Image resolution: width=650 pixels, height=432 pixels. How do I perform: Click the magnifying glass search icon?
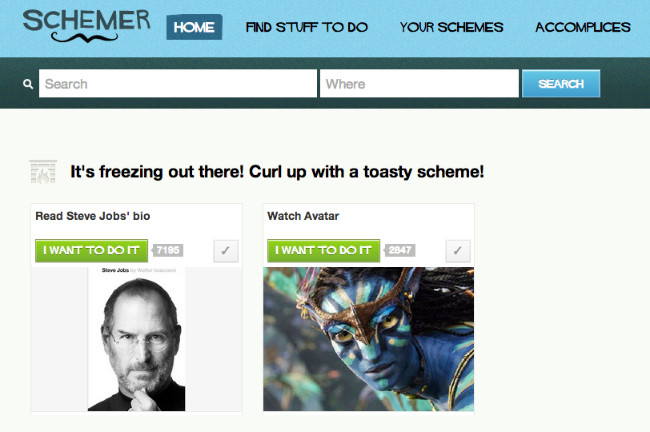click(x=28, y=84)
